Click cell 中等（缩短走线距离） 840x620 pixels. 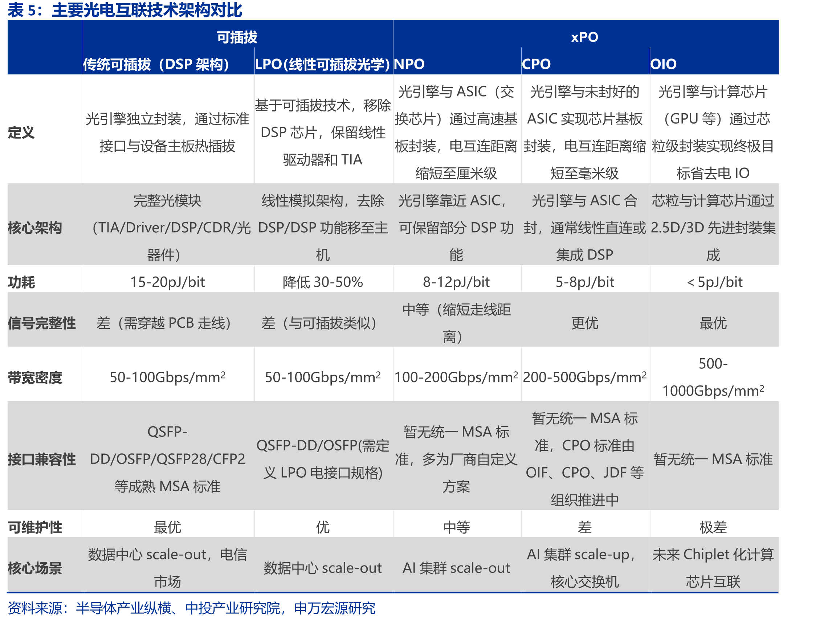coord(456,323)
